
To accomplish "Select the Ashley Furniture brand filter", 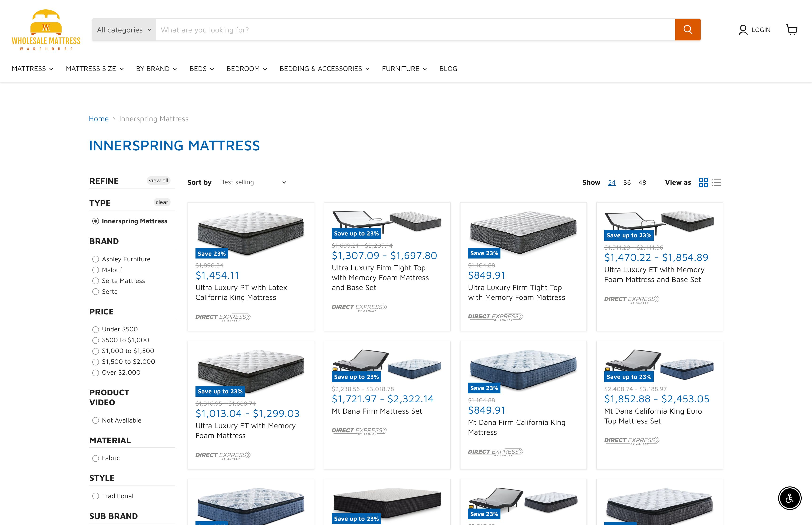I will click(95, 259).
